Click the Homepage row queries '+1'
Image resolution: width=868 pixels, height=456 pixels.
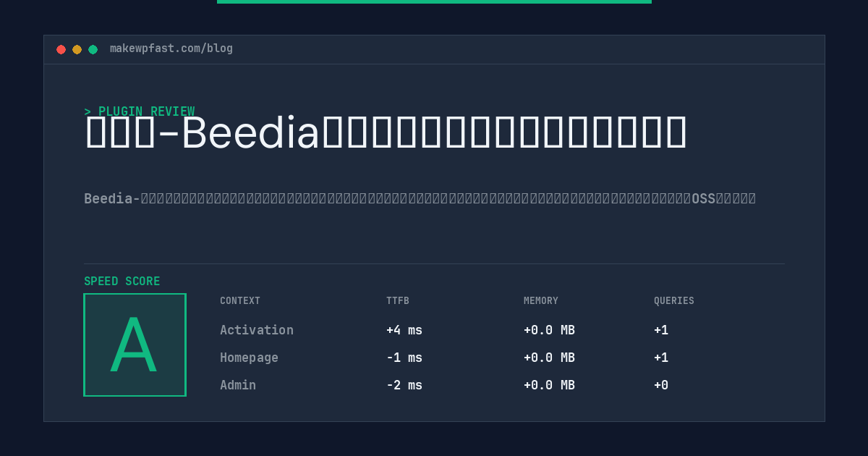(x=661, y=358)
